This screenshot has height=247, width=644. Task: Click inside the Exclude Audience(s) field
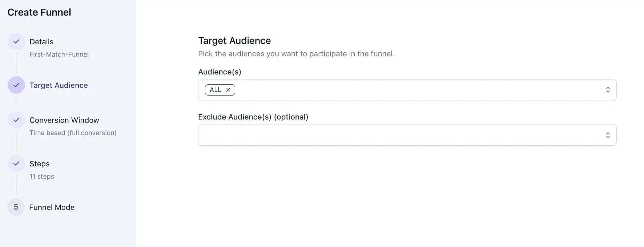pos(363,135)
